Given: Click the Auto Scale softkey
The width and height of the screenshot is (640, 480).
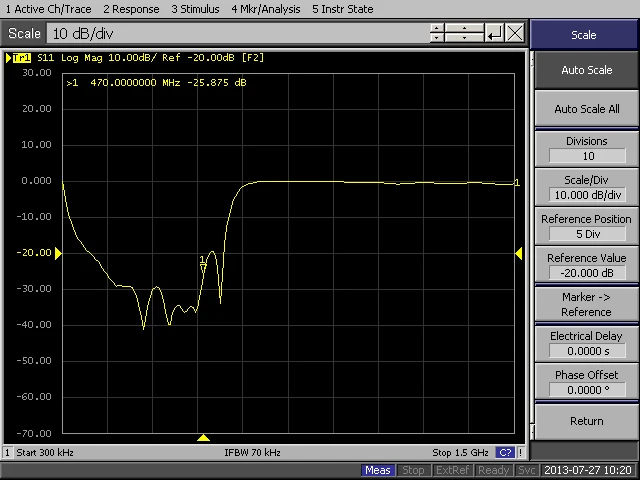Looking at the screenshot, I should (x=586, y=70).
